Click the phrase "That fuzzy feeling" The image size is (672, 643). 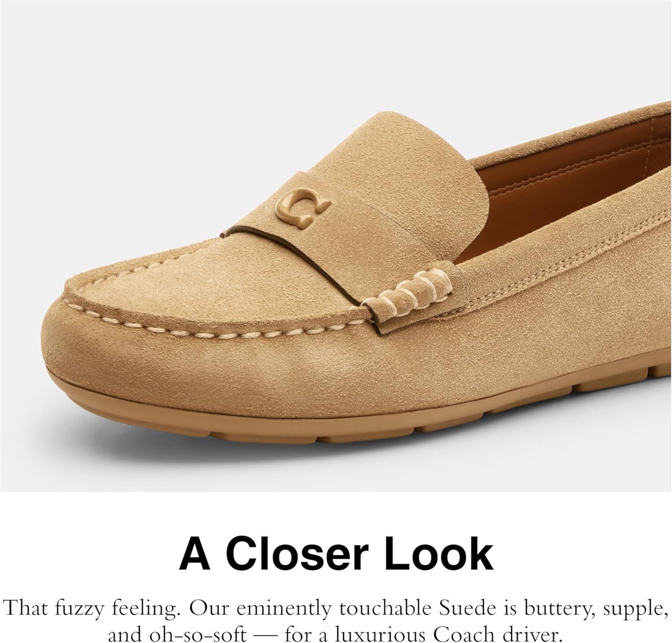coord(94,608)
